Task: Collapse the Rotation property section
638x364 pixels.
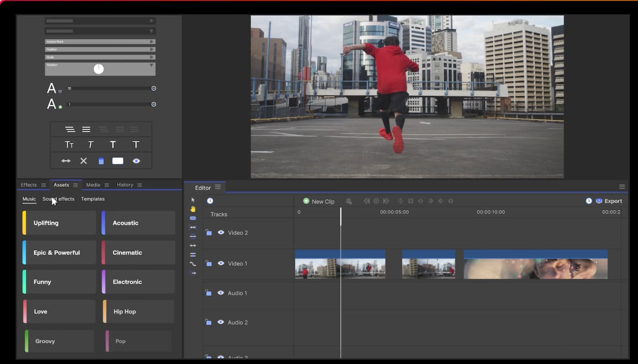Action: pyautogui.click(x=152, y=65)
